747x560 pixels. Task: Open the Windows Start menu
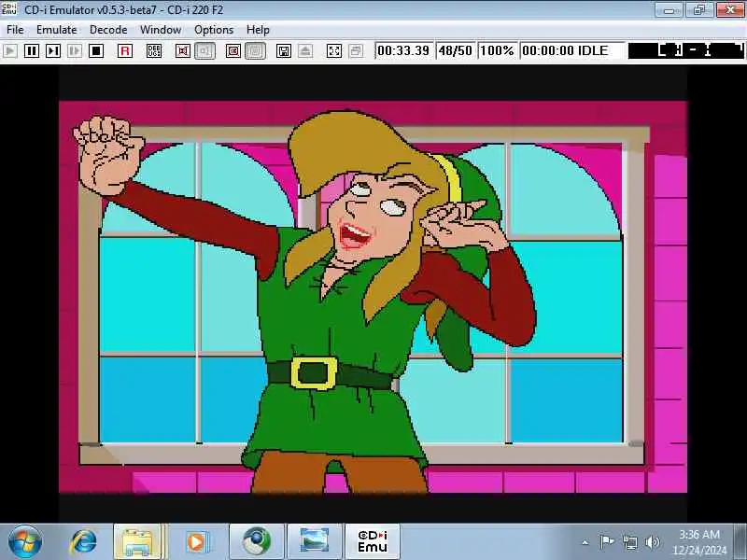[x=25, y=542]
